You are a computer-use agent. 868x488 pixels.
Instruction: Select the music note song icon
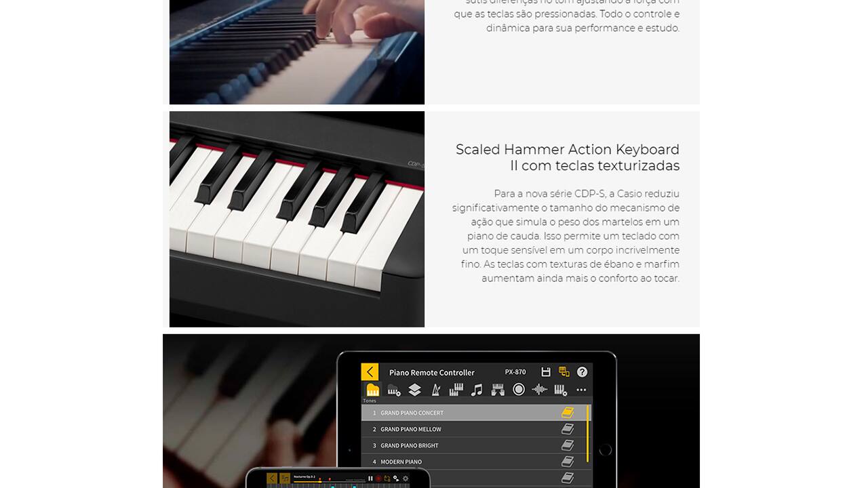point(478,389)
